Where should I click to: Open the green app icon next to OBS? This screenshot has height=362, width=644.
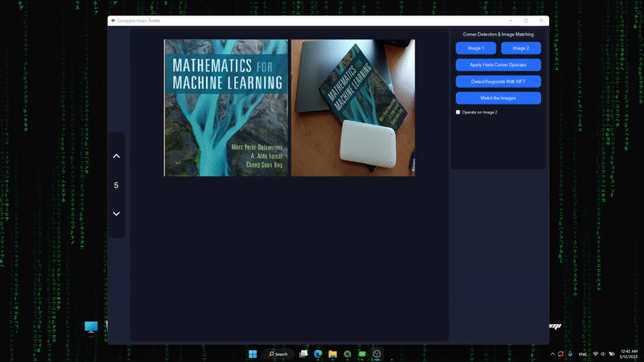pos(362,354)
